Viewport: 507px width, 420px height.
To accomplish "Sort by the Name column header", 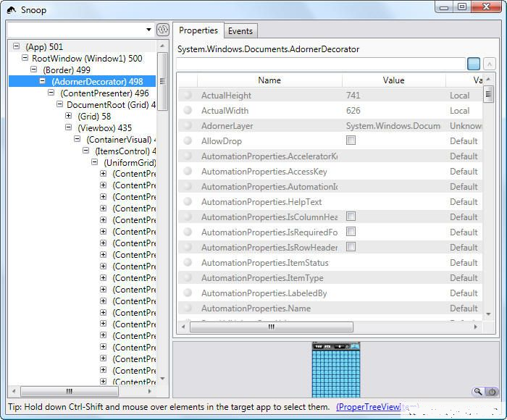I will 269,80.
